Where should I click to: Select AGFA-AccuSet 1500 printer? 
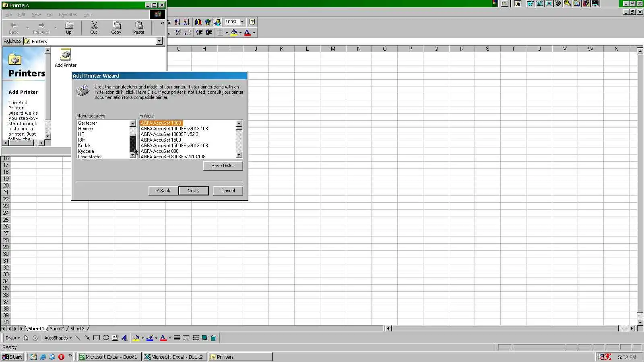161,140
